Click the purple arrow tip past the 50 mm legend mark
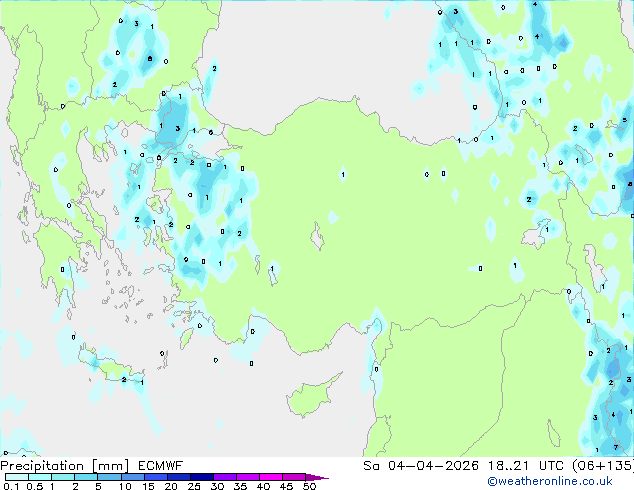The width and height of the screenshot is (634, 490). click(317, 477)
